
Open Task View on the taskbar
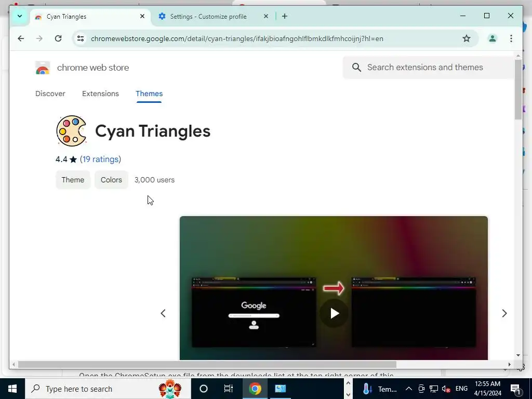coord(229,389)
